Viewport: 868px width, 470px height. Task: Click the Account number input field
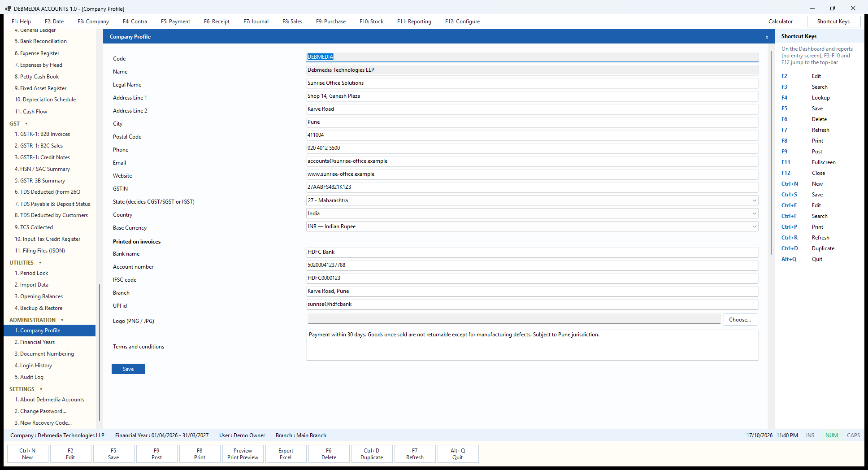(x=532, y=265)
